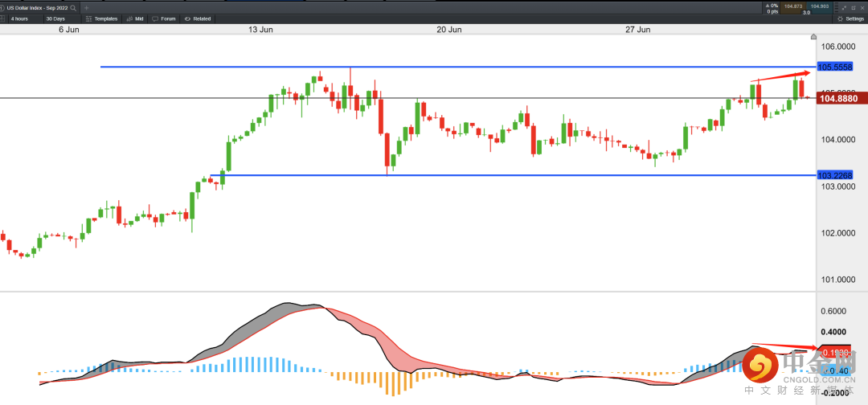Screen dimensions: 868x405
Task: Click the three-line menu icon beside buy price
Action: tap(837, 7)
